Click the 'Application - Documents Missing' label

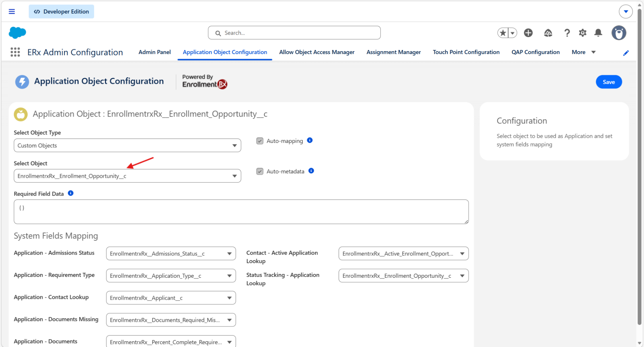tap(56, 319)
